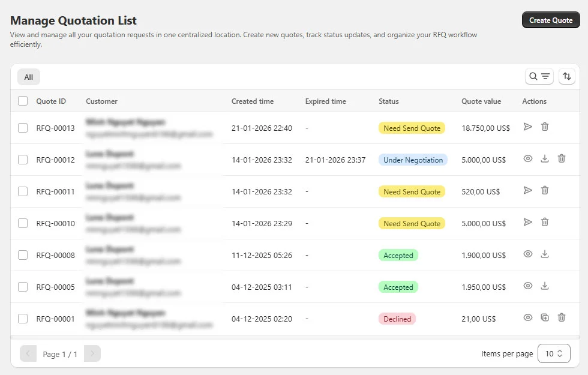
Task: Select all quotations via header checkbox
Action: (x=23, y=101)
